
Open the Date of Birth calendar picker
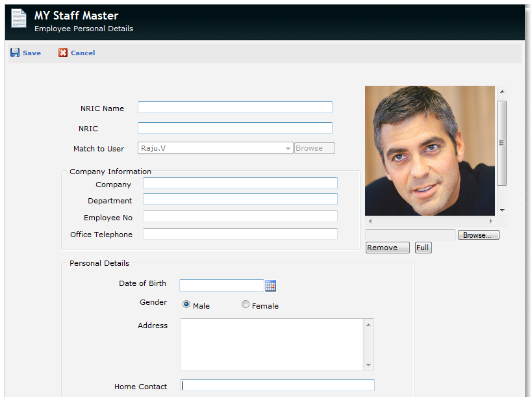coord(270,286)
